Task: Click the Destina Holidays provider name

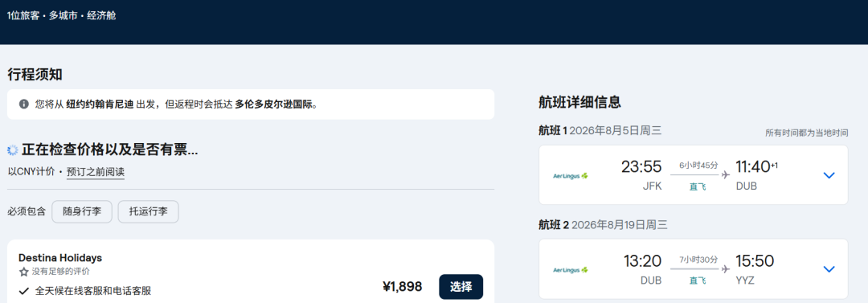Action: point(60,257)
